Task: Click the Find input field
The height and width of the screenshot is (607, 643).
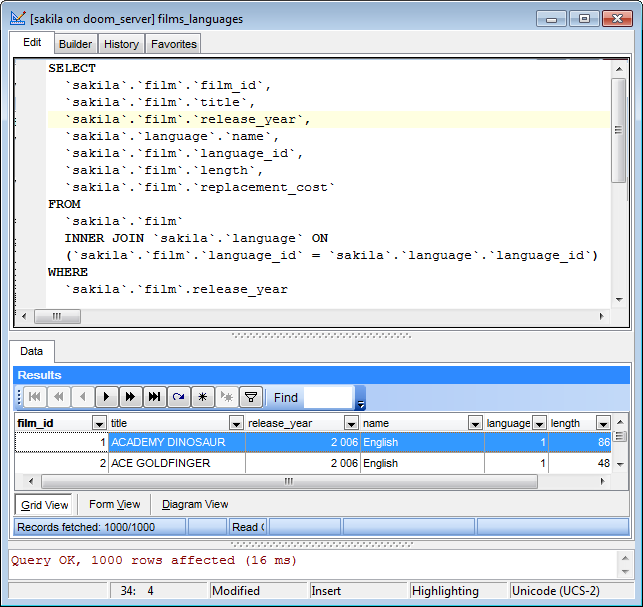Action: pos(328,397)
